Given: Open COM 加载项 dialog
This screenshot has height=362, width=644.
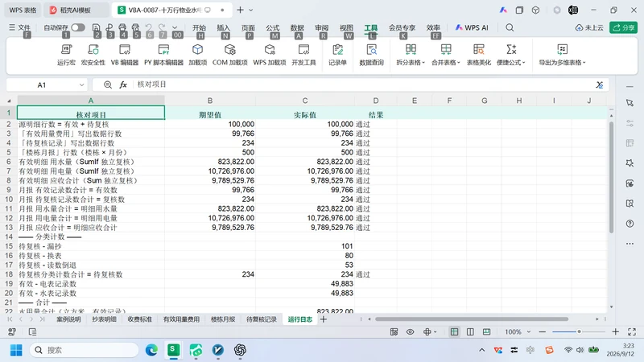Looking at the screenshot, I should coord(229,55).
